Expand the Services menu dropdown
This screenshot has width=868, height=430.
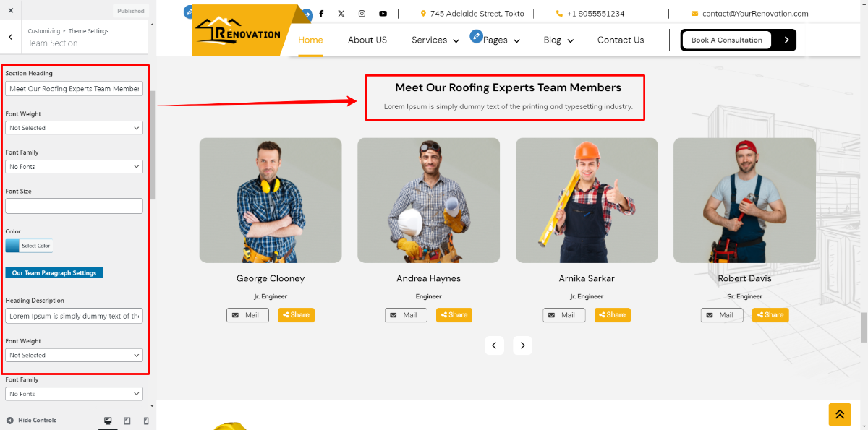click(435, 40)
